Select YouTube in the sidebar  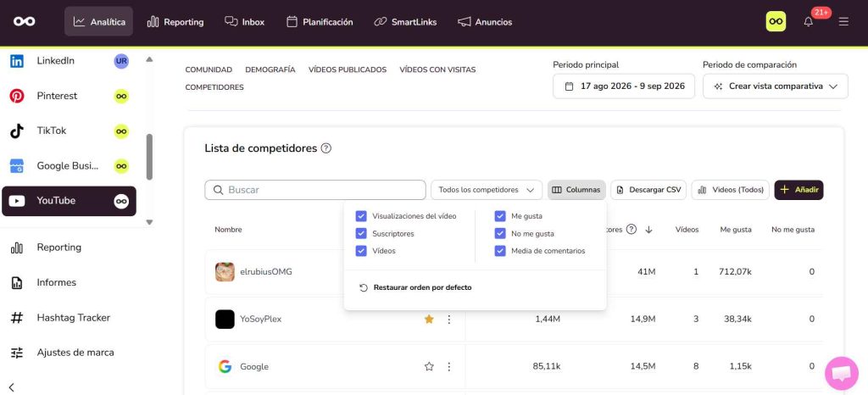coord(70,201)
